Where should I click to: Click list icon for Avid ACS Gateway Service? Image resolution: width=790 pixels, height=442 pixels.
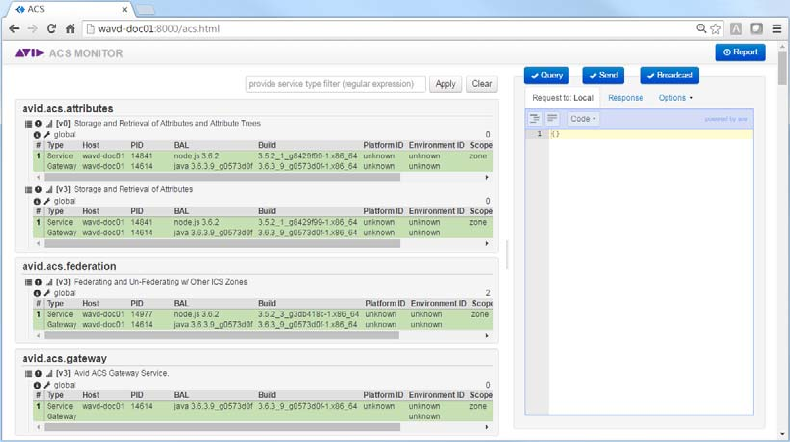pos(28,373)
